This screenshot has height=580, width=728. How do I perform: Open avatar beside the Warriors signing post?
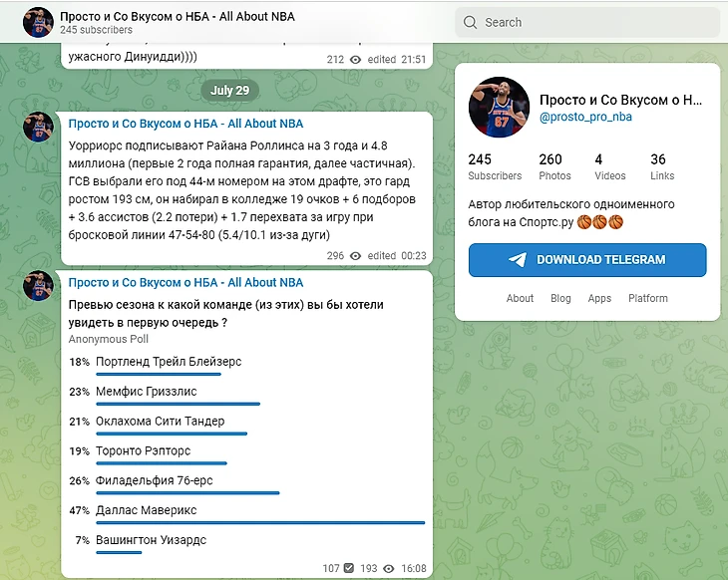tap(38, 127)
